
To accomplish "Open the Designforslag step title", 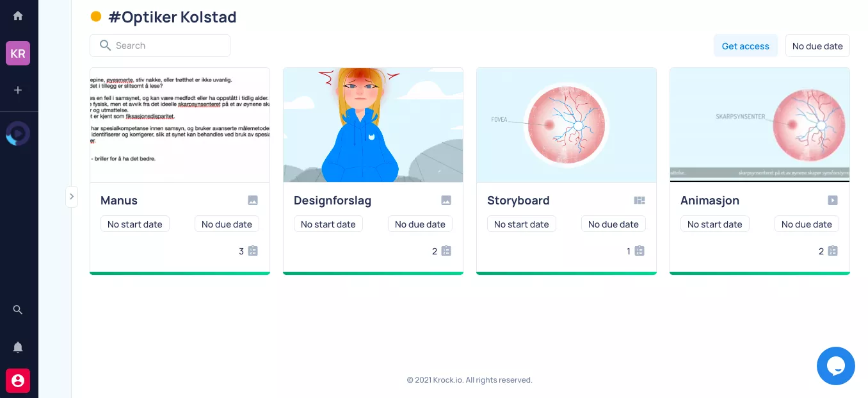I will click(x=332, y=201).
